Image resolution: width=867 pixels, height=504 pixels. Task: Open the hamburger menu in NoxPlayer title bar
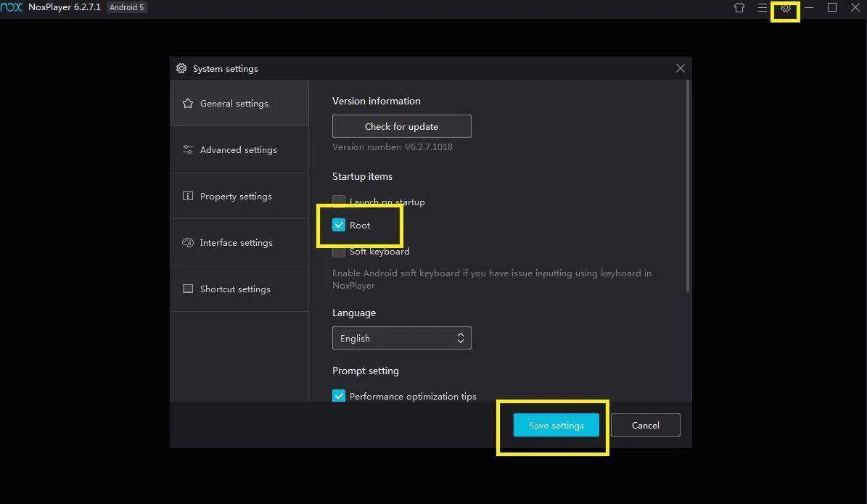[763, 8]
